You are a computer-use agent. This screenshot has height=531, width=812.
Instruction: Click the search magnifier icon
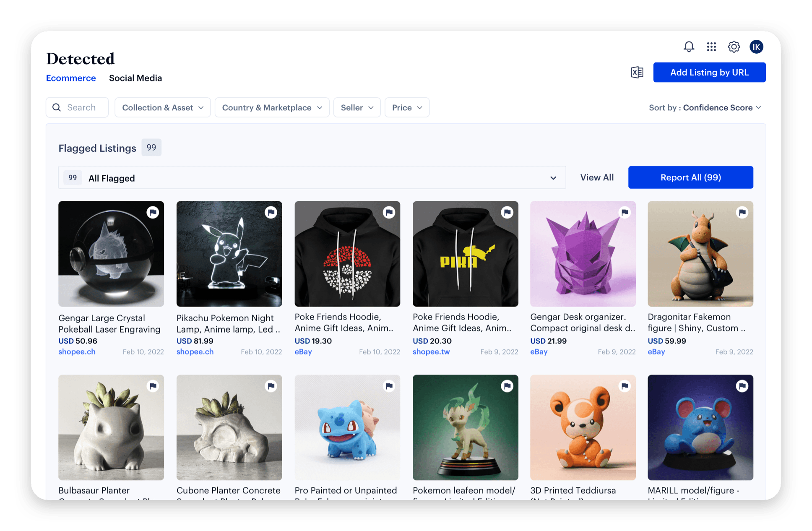tap(57, 107)
